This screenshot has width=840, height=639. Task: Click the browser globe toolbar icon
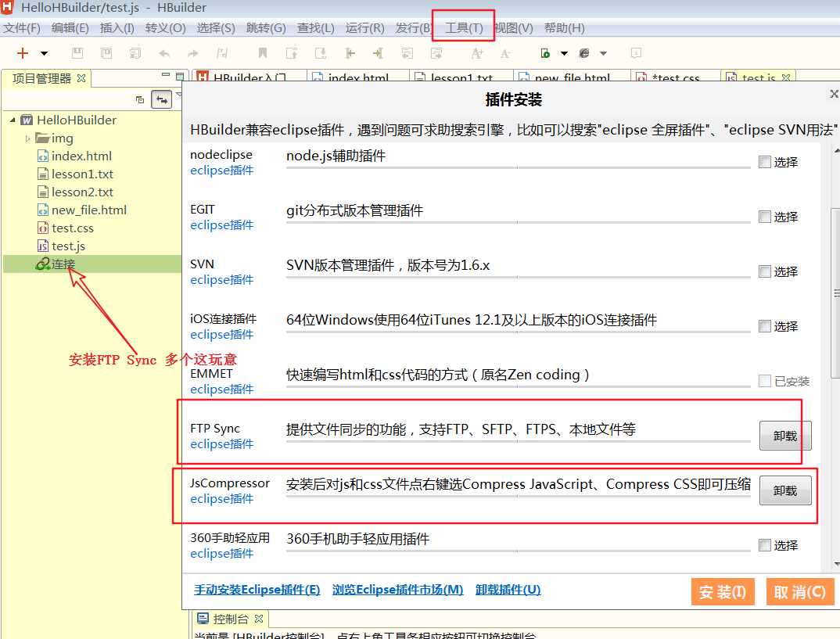pos(584,53)
